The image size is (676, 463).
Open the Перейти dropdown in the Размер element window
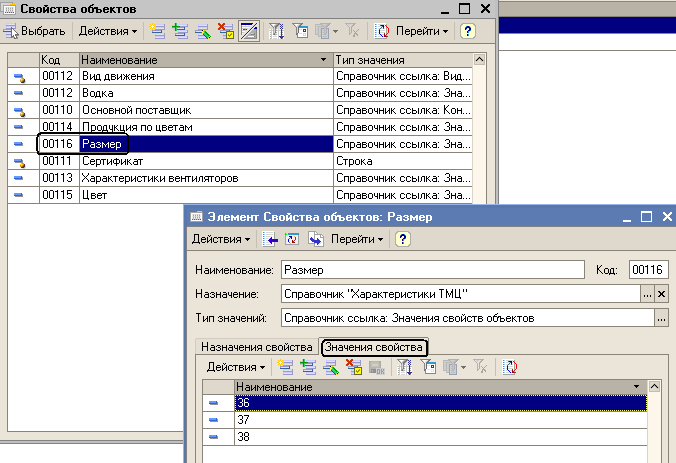point(359,239)
